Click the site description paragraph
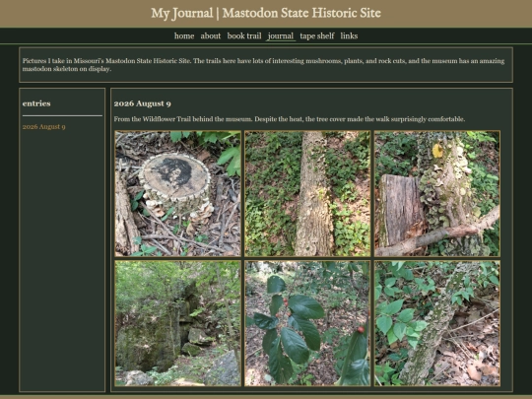532x399 pixels. coord(263,65)
